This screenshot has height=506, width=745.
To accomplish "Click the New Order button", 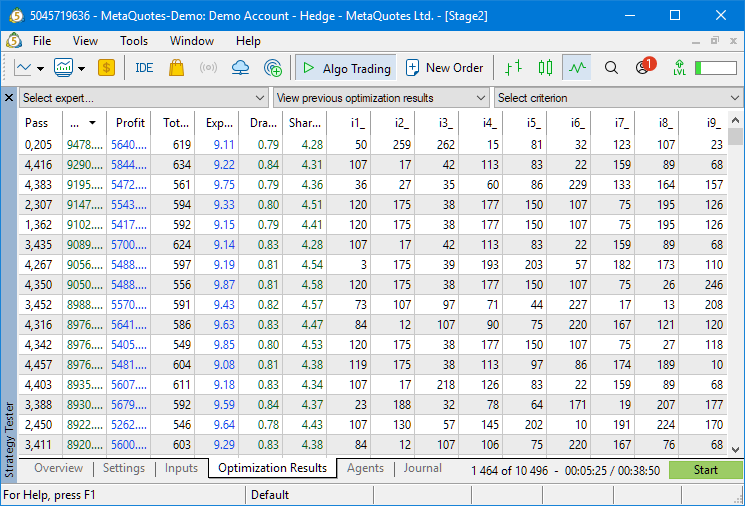I will 444,68.
